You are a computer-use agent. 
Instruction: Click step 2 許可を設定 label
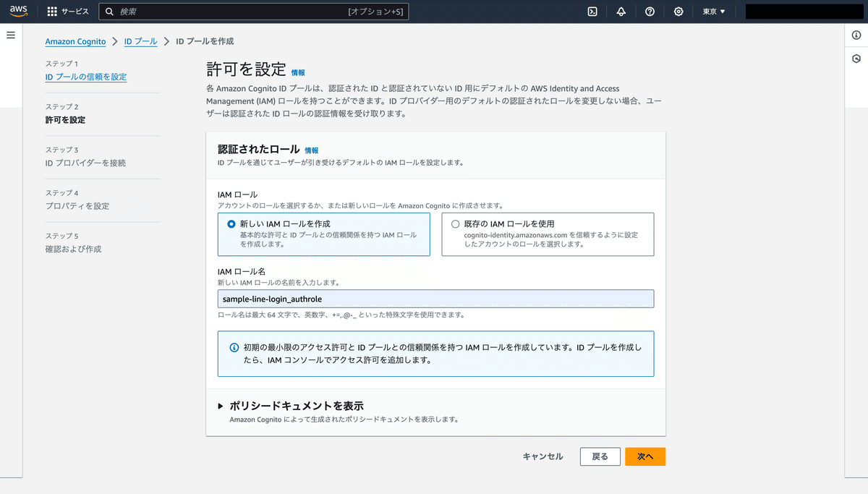[x=65, y=120]
